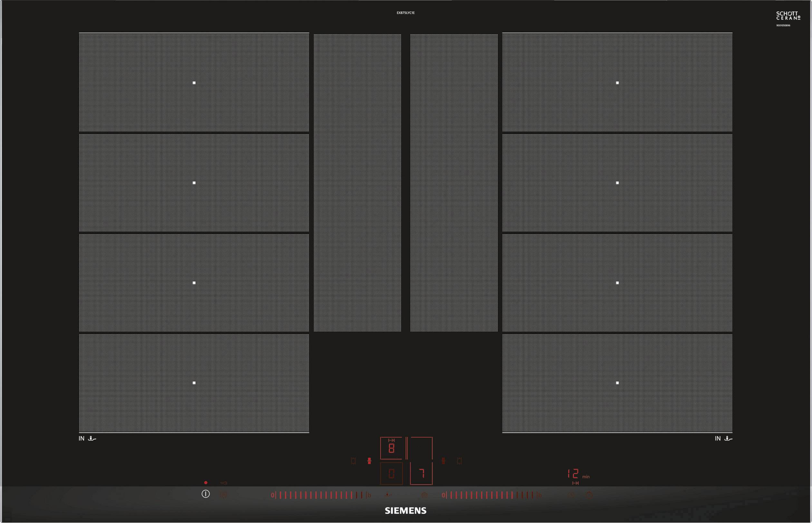
Task: Set left power slider to zero
Action: pos(272,495)
